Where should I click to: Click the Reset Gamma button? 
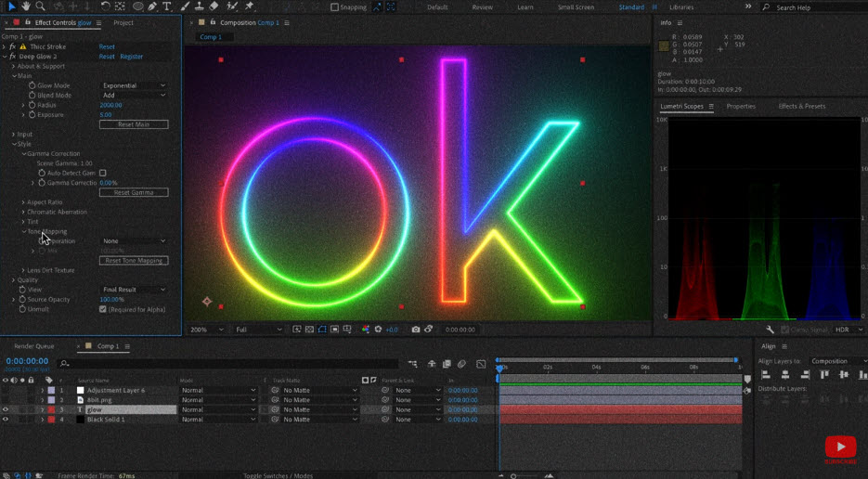click(x=134, y=192)
